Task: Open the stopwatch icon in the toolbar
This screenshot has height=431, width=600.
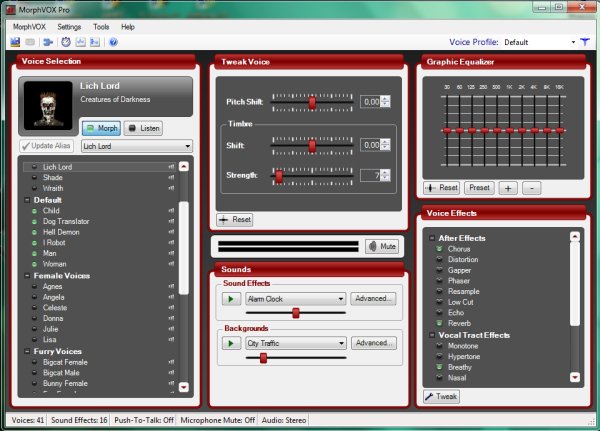Action: 66,42
